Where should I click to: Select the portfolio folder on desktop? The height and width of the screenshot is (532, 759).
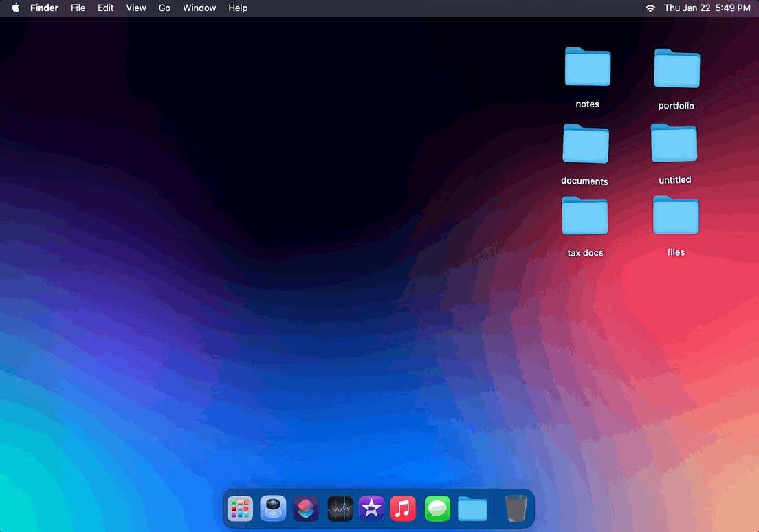coord(676,69)
